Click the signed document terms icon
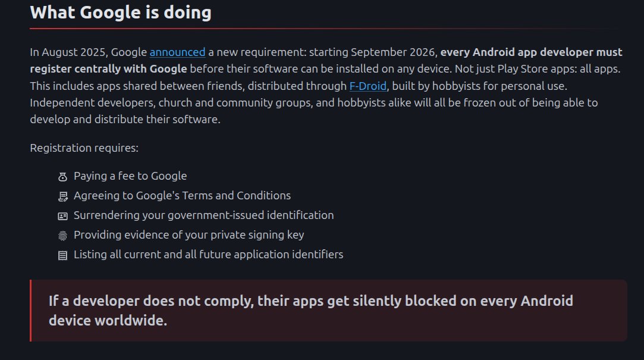644x360 pixels. click(x=62, y=196)
